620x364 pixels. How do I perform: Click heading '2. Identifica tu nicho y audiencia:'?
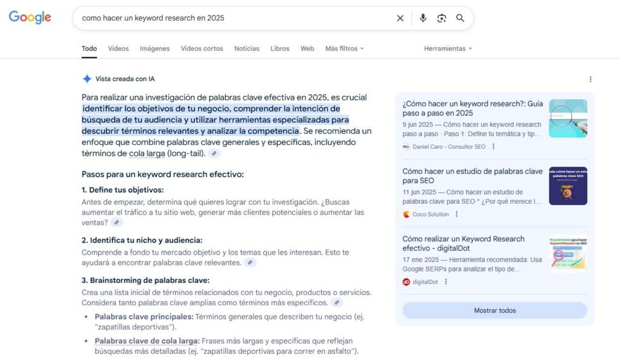click(142, 241)
